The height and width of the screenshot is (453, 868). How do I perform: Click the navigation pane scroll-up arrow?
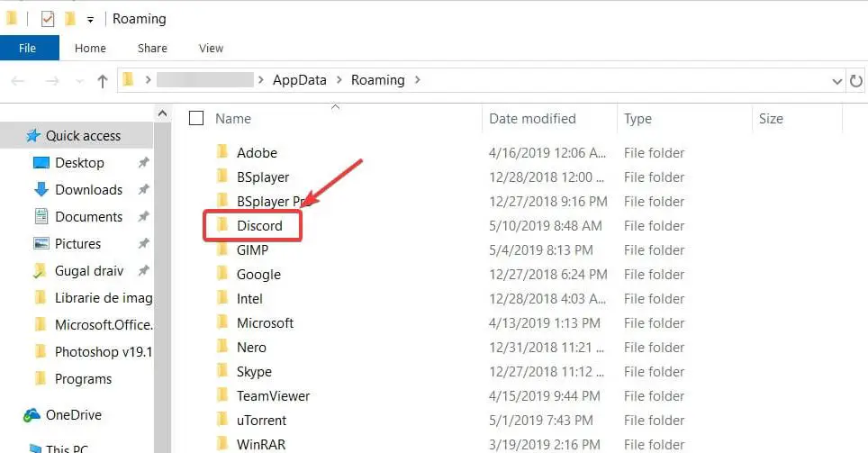click(x=162, y=113)
